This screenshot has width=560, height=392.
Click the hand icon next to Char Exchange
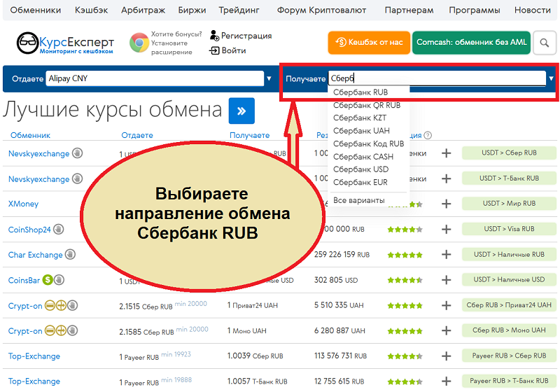click(x=70, y=255)
